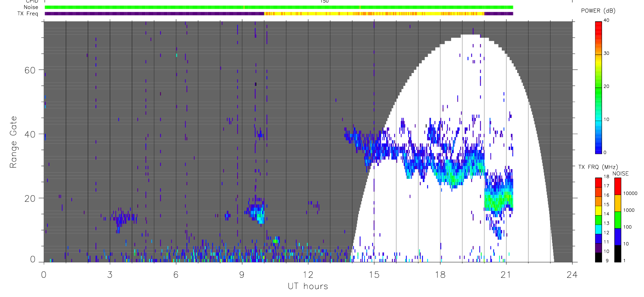Click the TX FRQ frequency color bar
The height and width of the screenshot is (297, 644).
coord(598,220)
